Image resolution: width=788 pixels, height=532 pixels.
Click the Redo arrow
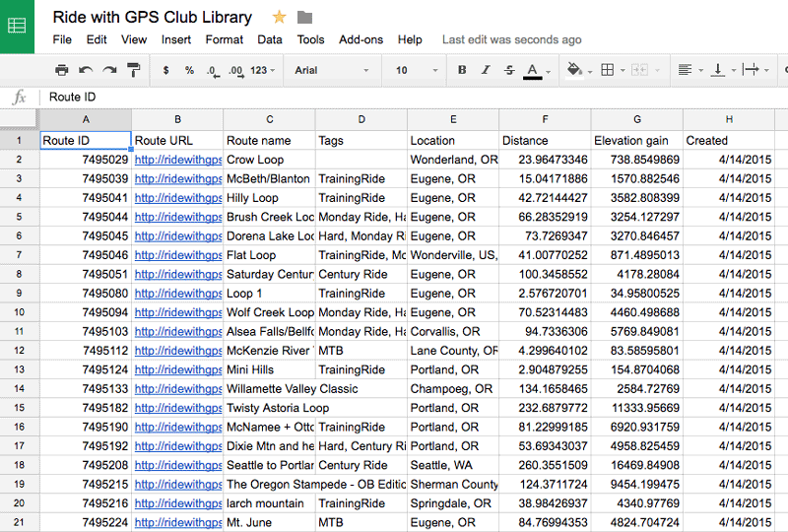[x=109, y=70]
